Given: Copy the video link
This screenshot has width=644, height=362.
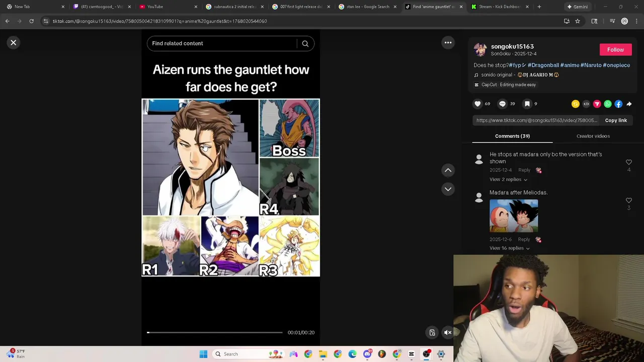Looking at the screenshot, I should click(x=616, y=121).
